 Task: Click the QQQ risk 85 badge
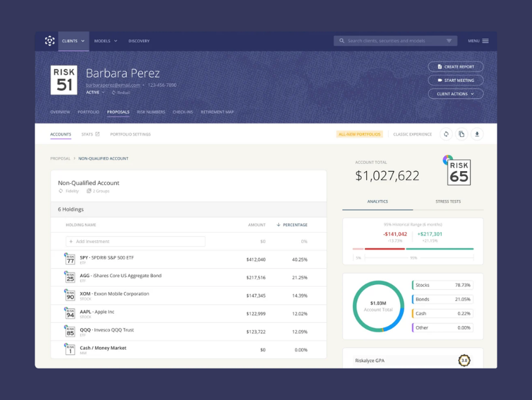pyautogui.click(x=70, y=331)
